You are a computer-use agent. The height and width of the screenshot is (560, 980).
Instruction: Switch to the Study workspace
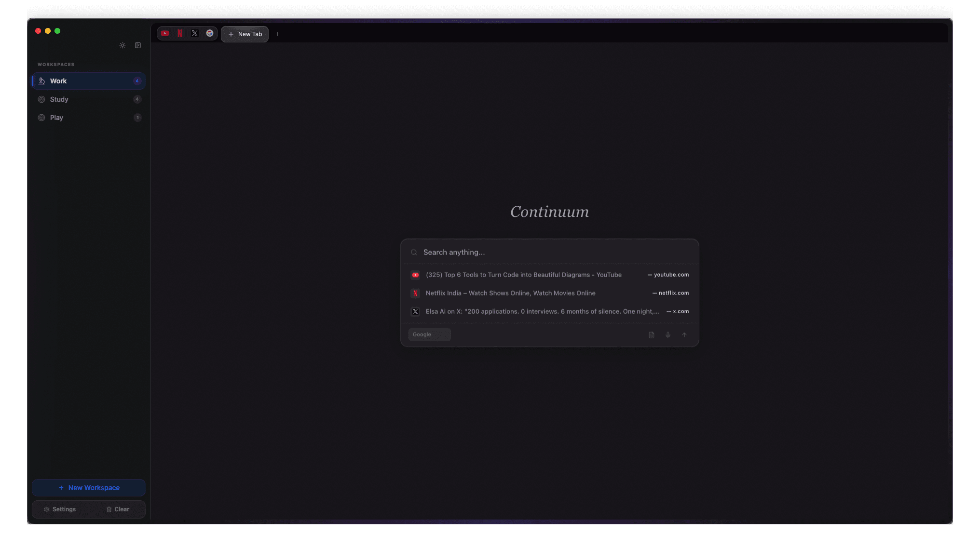(89, 99)
